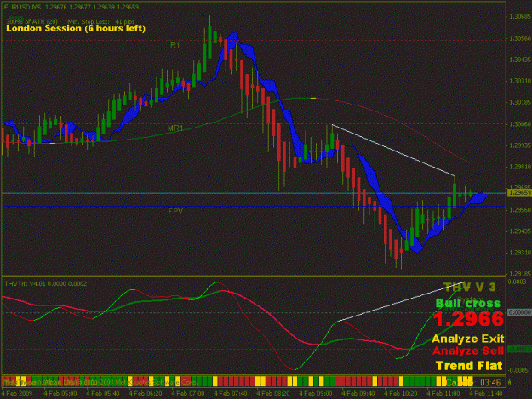This screenshot has width=532, height=399.
Task: Select the 'London Session (6 hours left)' label
Action: 76,28
